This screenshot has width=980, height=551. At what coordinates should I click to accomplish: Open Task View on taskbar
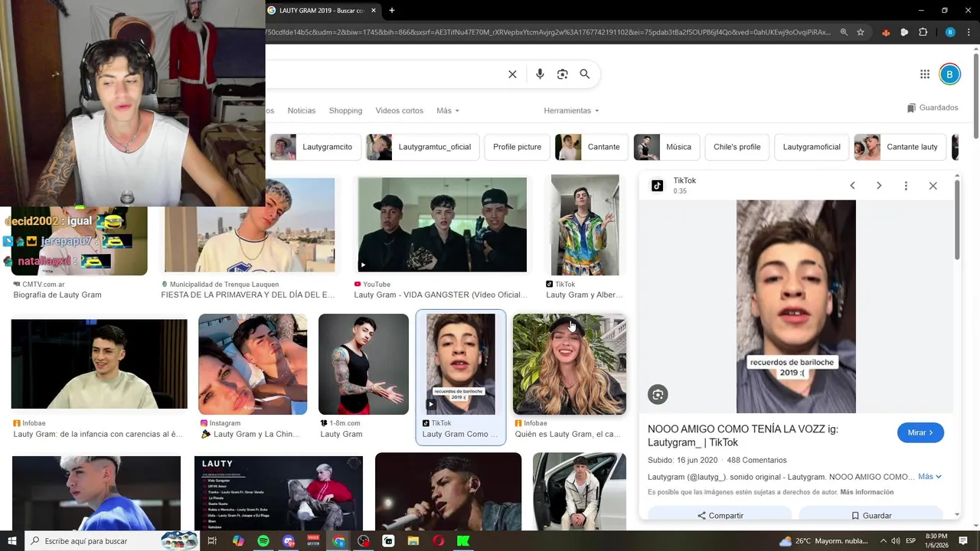tap(212, 541)
